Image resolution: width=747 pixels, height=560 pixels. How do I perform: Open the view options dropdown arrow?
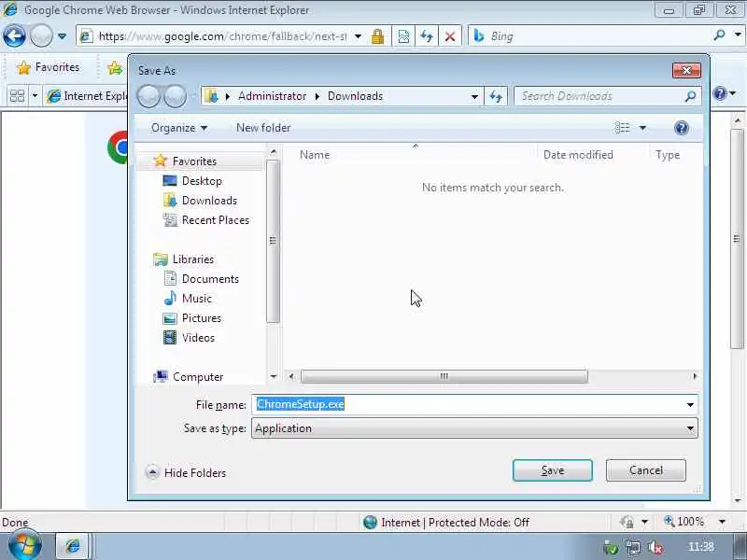point(642,128)
